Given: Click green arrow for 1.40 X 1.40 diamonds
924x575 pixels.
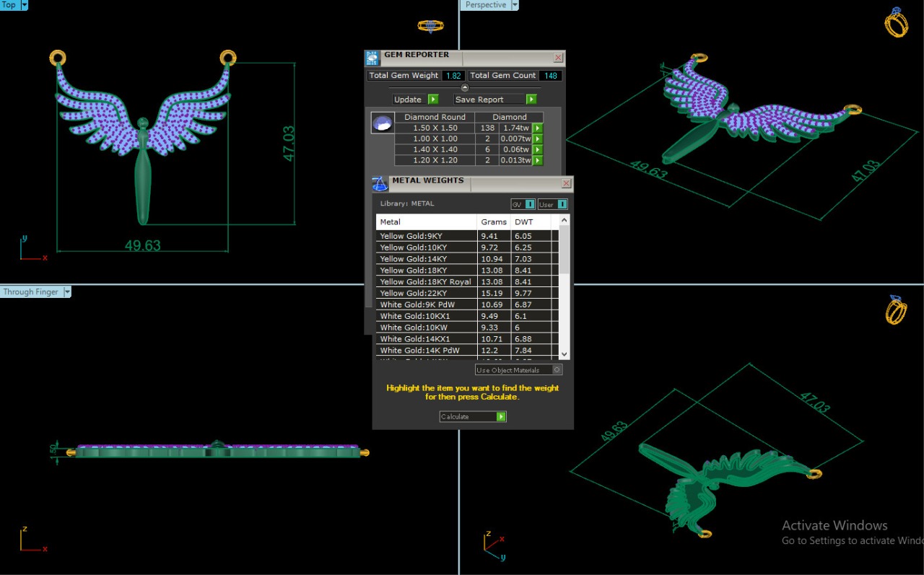Looking at the screenshot, I should 537,150.
